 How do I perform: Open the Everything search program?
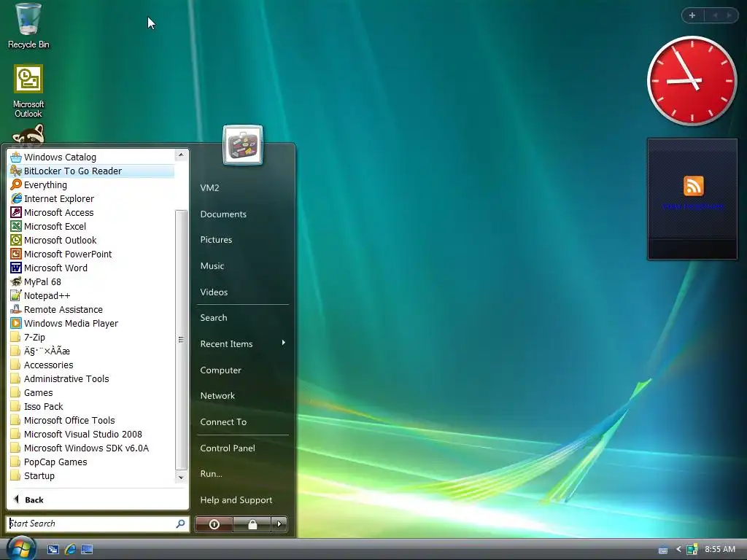pyautogui.click(x=91, y=184)
